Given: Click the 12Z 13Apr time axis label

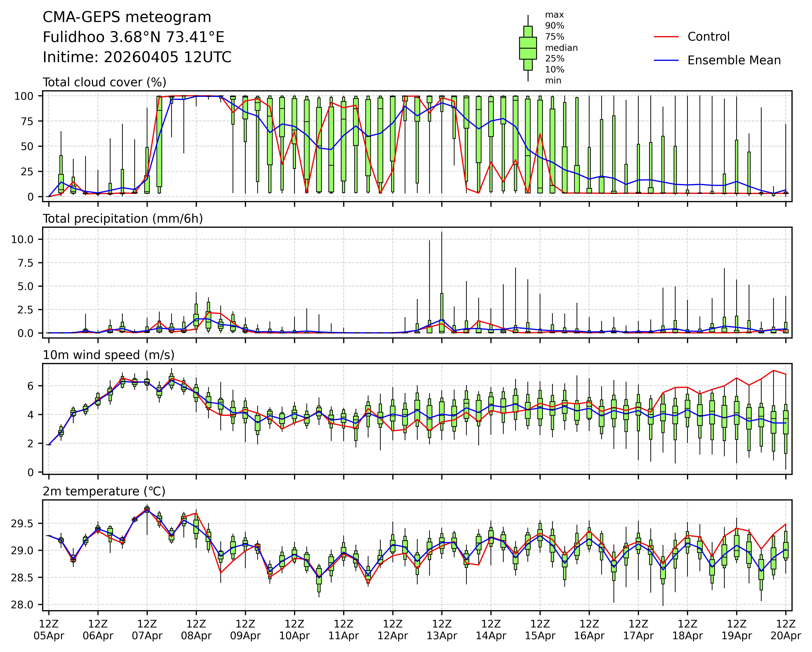Looking at the screenshot, I should [441, 629].
